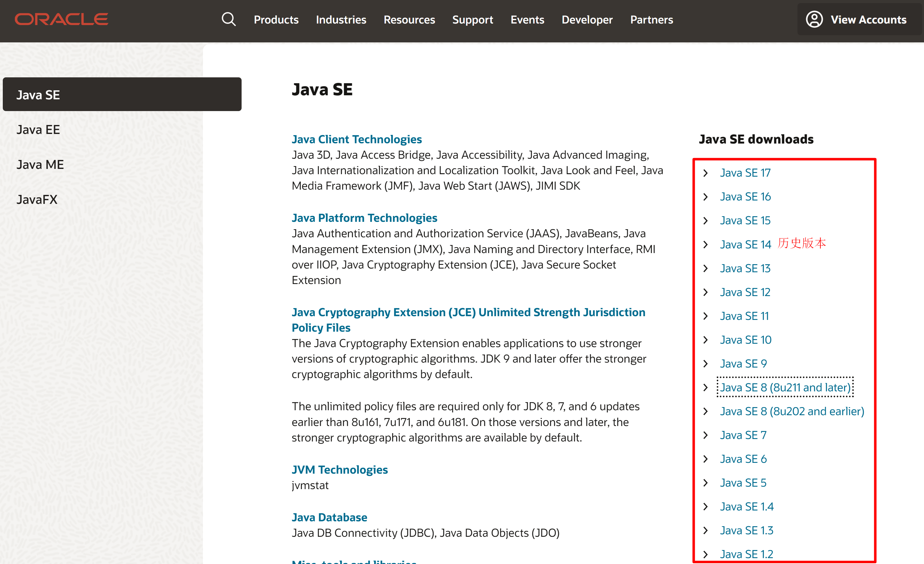
Task: Click chevron beside Java SE 13
Action: click(705, 269)
